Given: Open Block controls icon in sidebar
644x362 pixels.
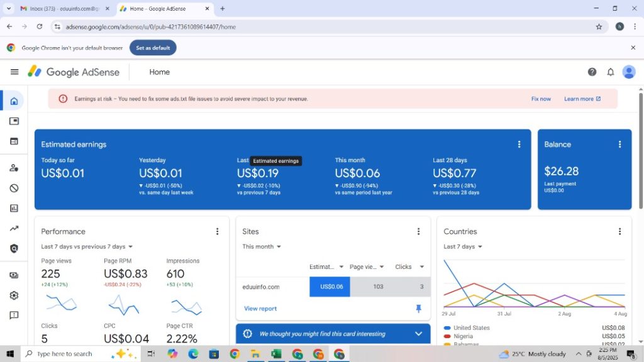Looking at the screenshot, I should 14,188.
